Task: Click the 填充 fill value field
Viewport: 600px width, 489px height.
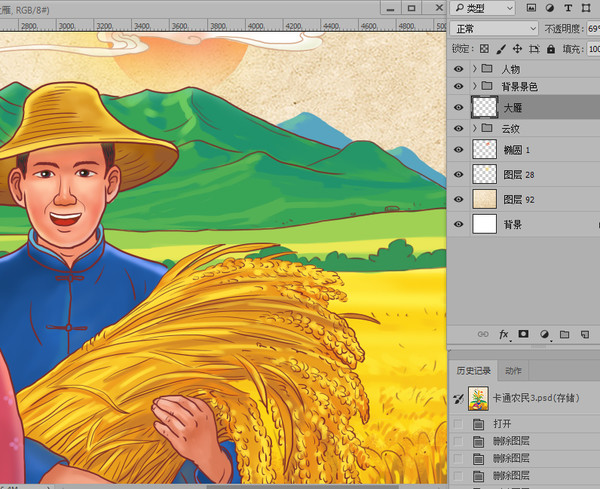Action: tap(593, 49)
